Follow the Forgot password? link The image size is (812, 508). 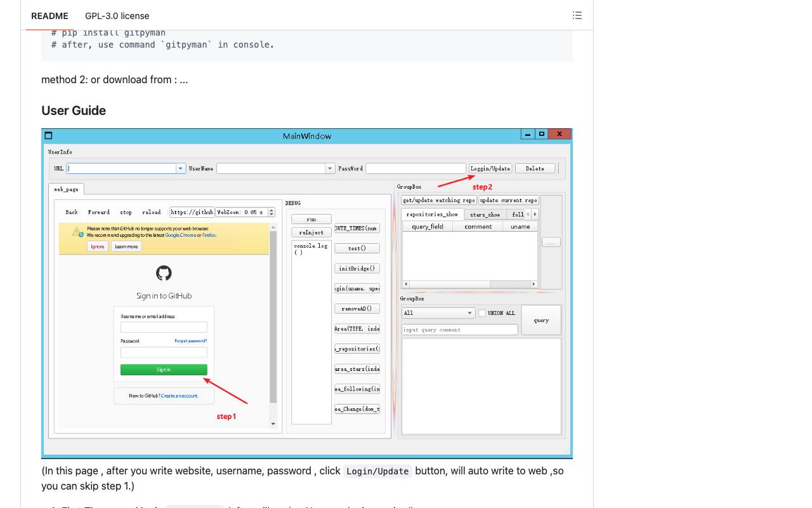tap(191, 341)
